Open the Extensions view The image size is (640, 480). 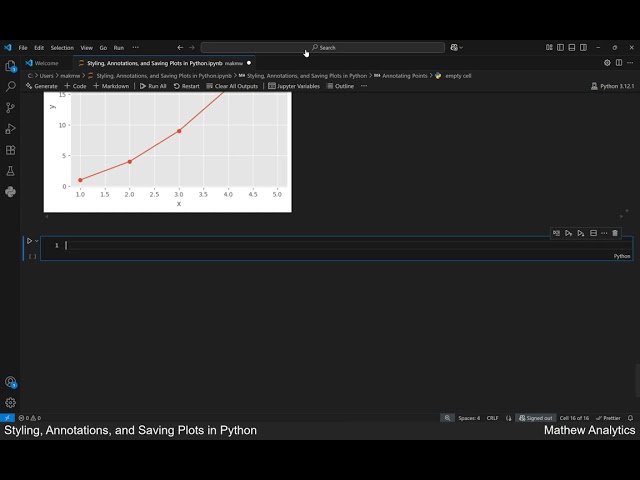10,150
